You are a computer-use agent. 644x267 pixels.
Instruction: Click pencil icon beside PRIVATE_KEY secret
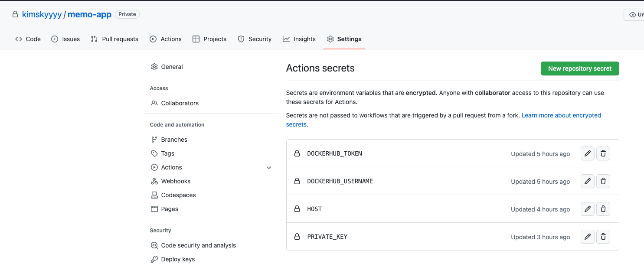588,237
